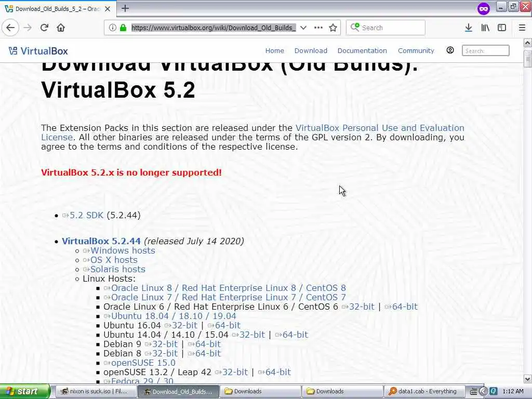Click the site Search input field
Viewport: 532px width, 399px height.
486,50
